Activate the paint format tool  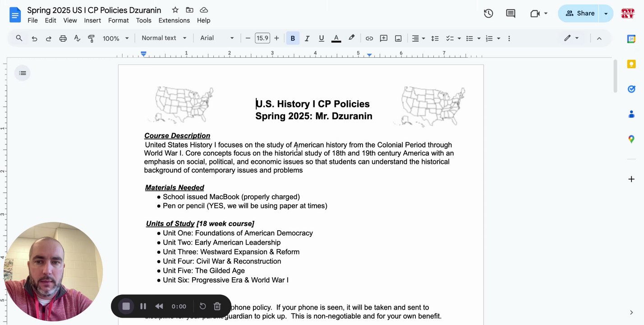pyautogui.click(x=91, y=38)
